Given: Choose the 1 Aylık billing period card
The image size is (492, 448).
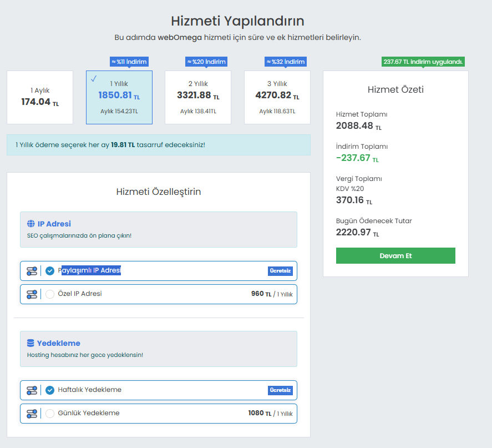Looking at the screenshot, I should pos(40,97).
